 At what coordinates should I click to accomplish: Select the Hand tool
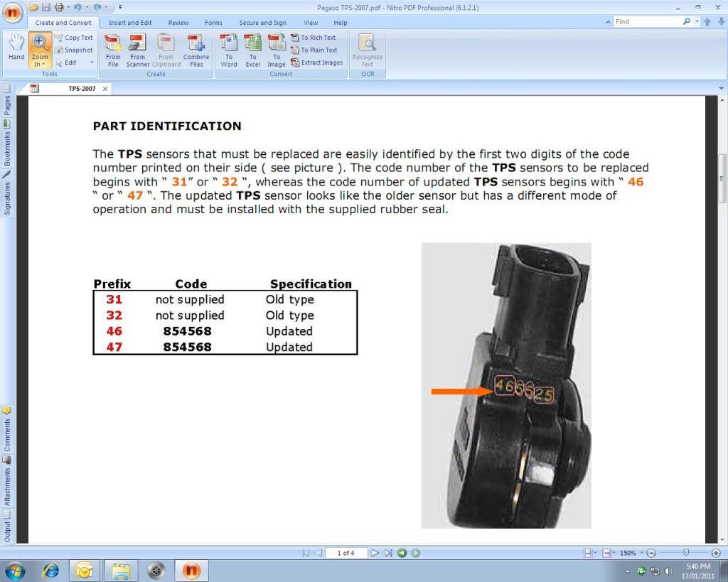point(15,48)
